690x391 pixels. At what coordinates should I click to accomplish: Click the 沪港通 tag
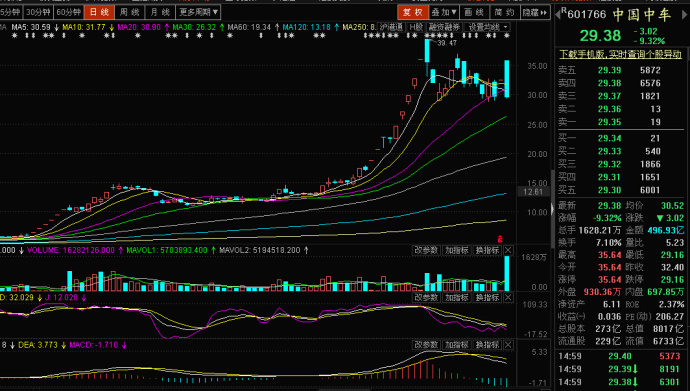(391, 27)
